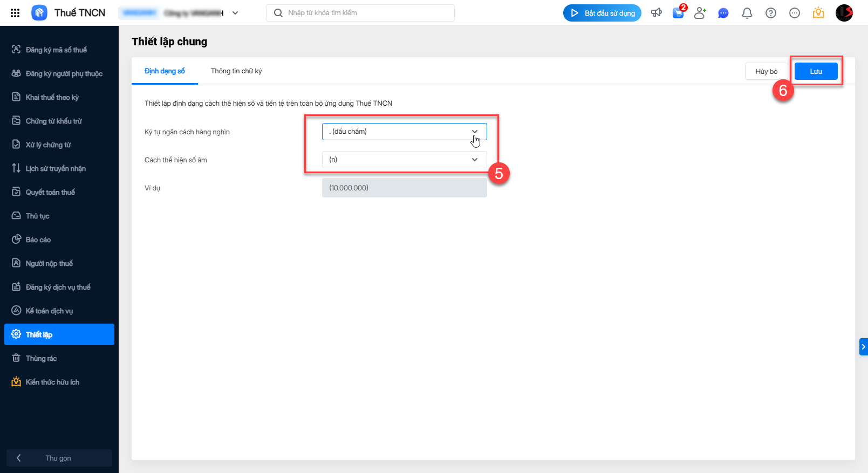The height and width of the screenshot is (473, 868).
Task: Open the negative number display dropdown
Action: pos(405,160)
